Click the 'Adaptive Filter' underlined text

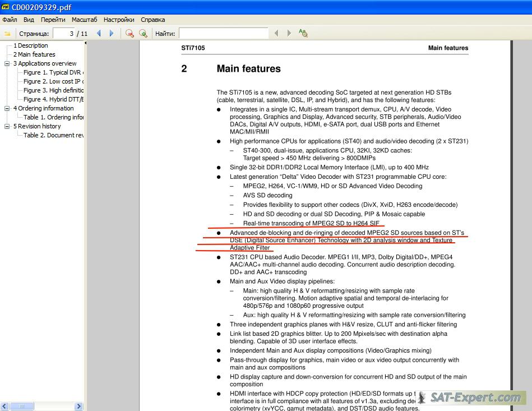pyautogui.click(x=249, y=248)
